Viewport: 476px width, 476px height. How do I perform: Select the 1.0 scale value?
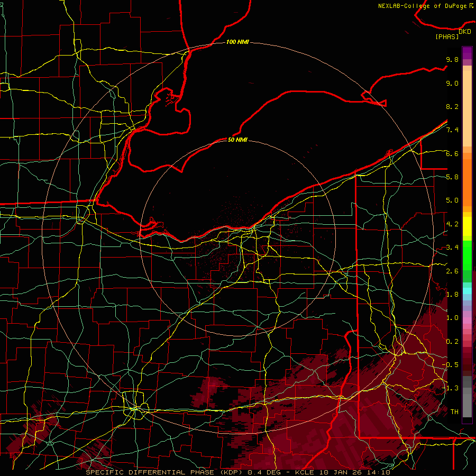[452, 318]
